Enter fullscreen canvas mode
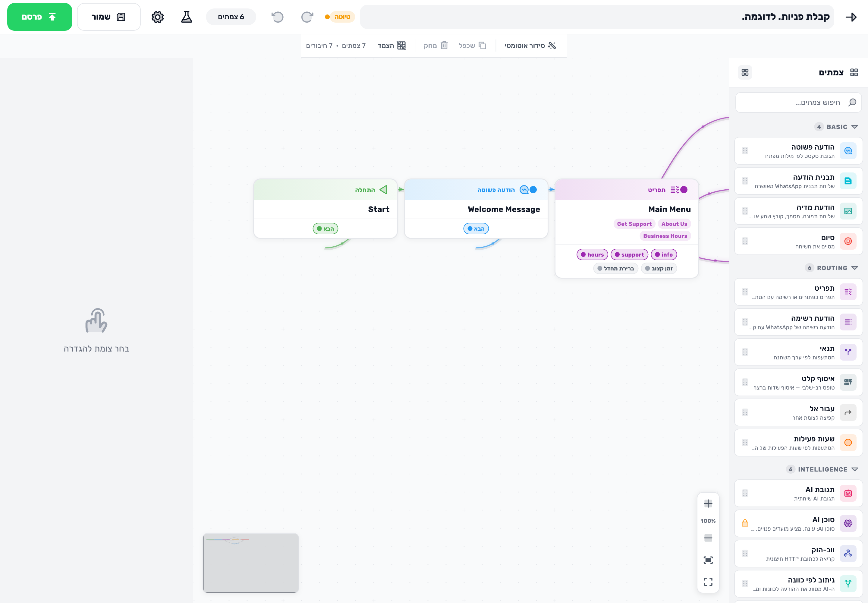Image resolution: width=868 pixels, height=603 pixels. pyautogui.click(x=708, y=582)
